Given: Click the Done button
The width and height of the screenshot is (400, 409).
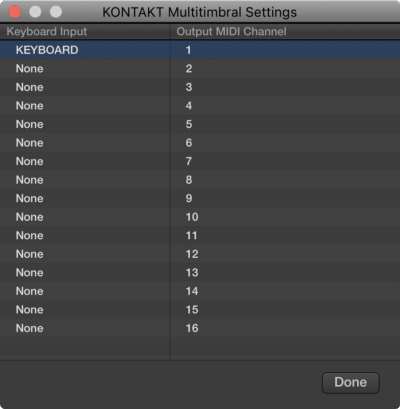Looking at the screenshot, I should [x=350, y=382].
